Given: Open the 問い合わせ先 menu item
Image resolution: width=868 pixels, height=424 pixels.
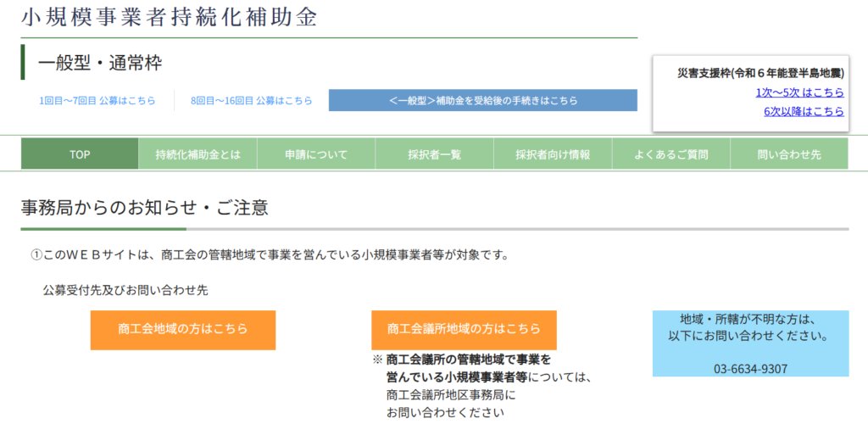Looking at the screenshot, I should tap(788, 154).
